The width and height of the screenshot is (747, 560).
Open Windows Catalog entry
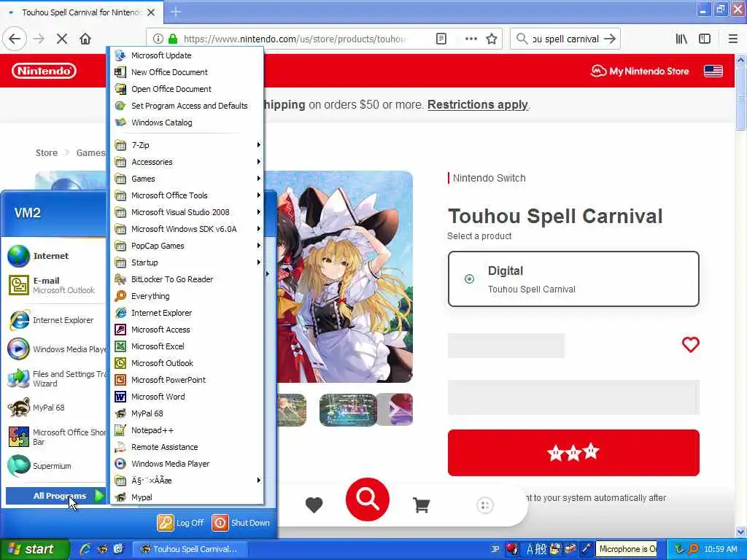(x=187, y=122)
